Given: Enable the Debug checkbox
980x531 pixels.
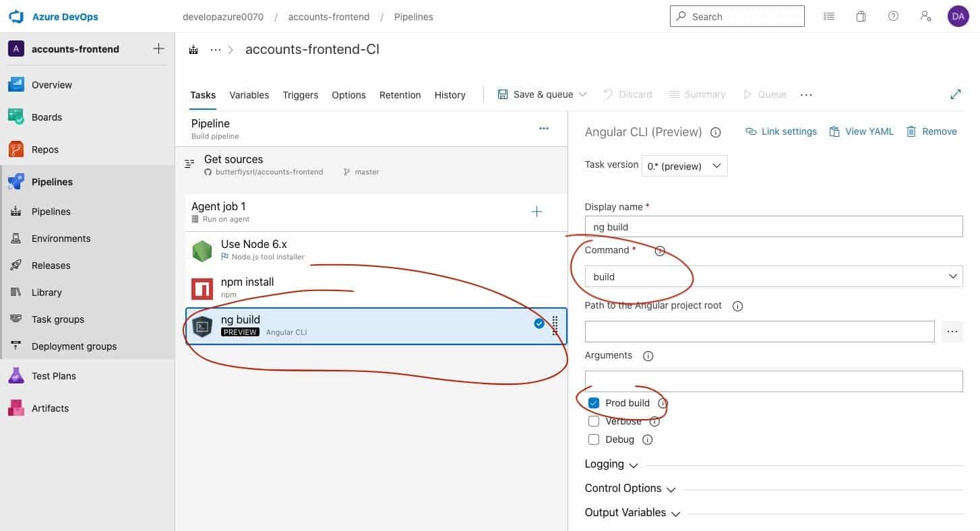Looking at the screenshot, I should click(x=594, y=439).
